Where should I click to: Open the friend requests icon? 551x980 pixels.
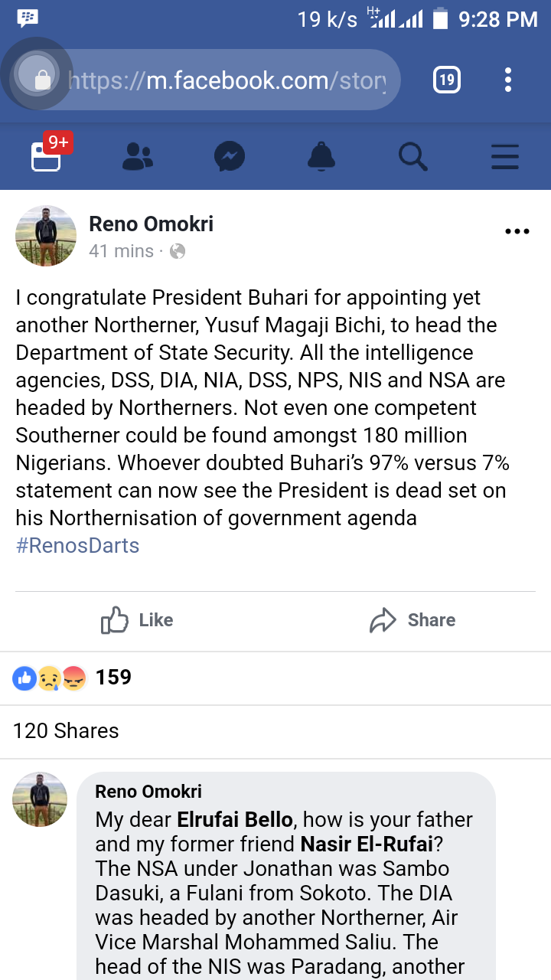point(138,156)
